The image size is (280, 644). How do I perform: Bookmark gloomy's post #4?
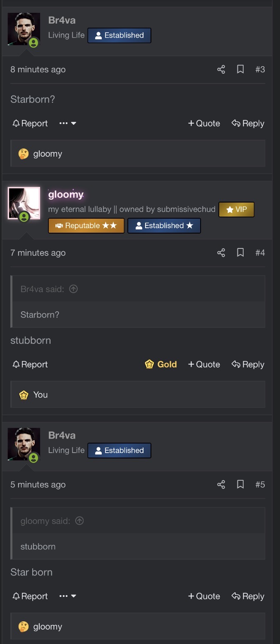click(240, 253)
